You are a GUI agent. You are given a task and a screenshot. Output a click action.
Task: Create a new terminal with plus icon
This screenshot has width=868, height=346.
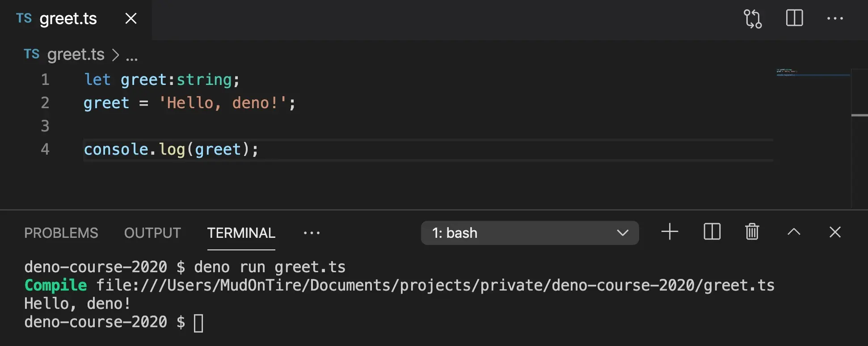(x=670, y=232)
